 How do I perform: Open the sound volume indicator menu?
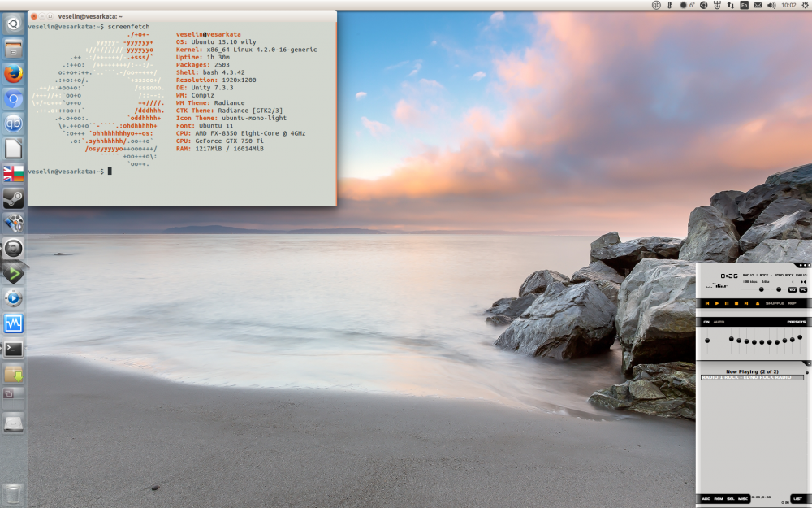pos(771,5)
